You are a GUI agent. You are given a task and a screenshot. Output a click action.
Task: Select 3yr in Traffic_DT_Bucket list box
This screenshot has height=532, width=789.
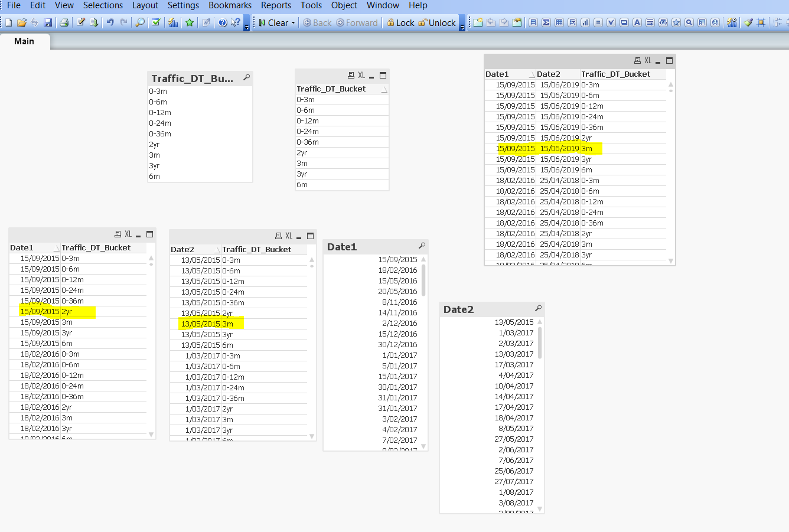200,166
